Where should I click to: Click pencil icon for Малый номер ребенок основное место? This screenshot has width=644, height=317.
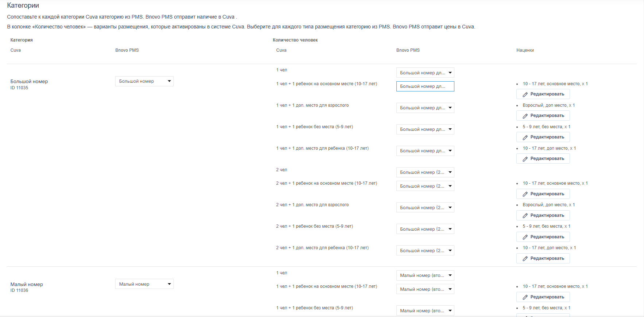525,297
